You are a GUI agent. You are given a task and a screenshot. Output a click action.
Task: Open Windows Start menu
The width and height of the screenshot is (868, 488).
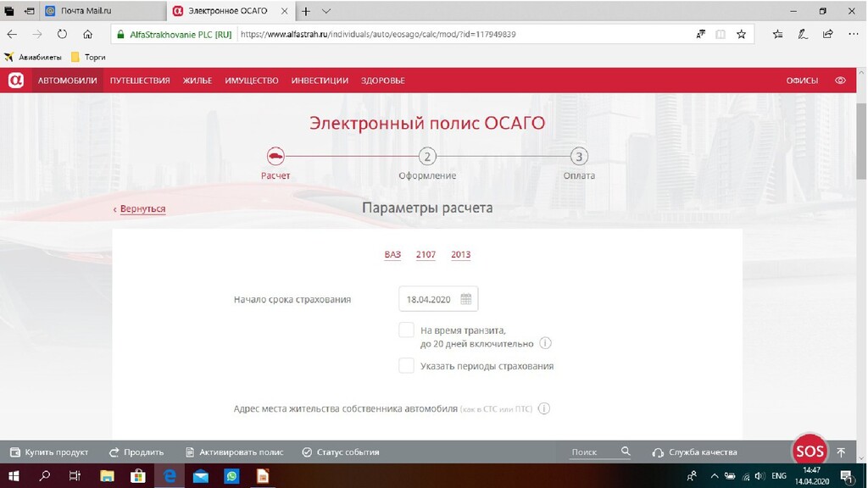(x=14, y=476)
